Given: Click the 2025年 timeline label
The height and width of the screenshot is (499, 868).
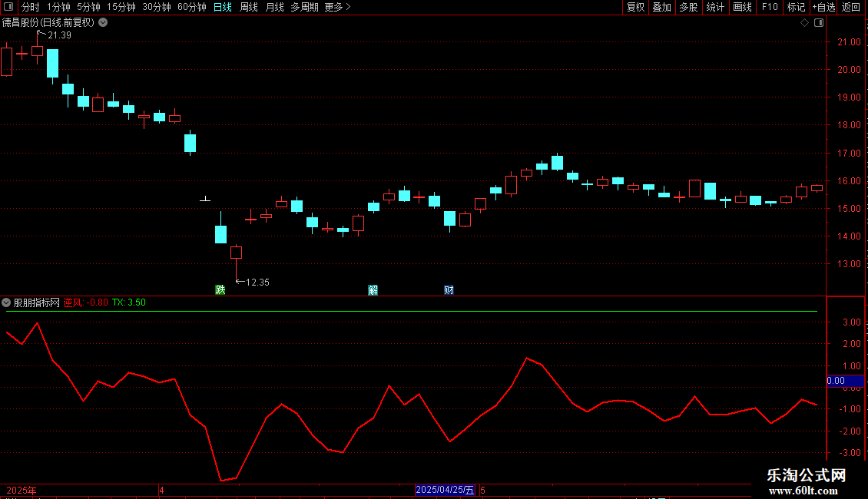Looking at the screenshot, I should pos(22,491).
